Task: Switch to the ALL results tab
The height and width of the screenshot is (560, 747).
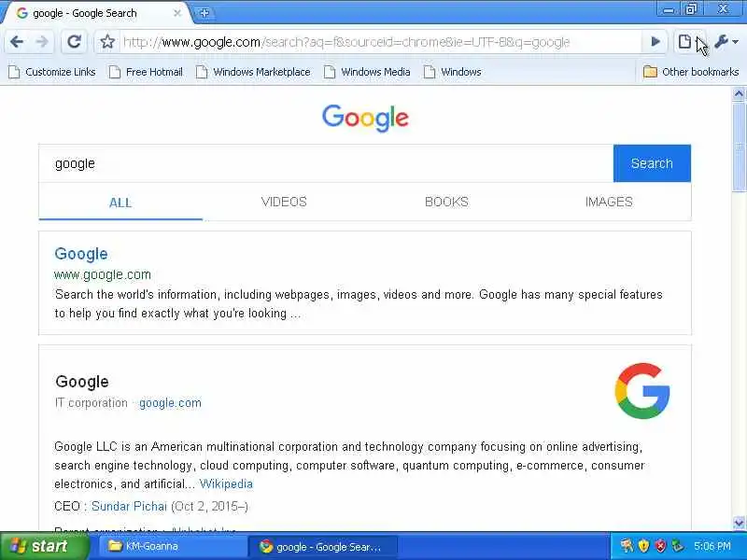Action: click(120, 203)
